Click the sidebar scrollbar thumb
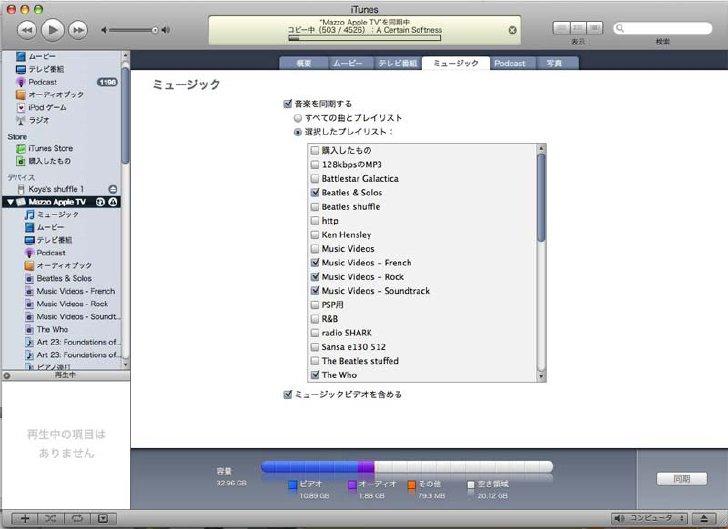This screenshot has height=529, width=728. pyautogui.click(x=125, y=115)
